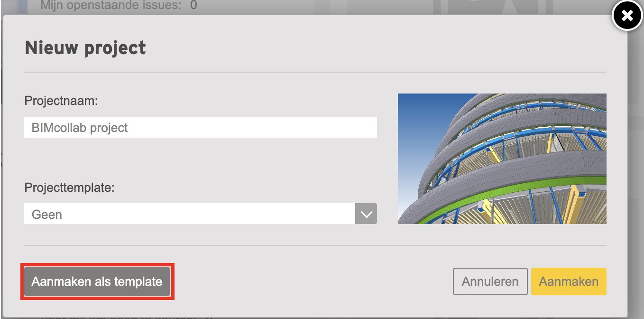Focus the BIMcollab project placeholder text

click(x=80, y=128)
